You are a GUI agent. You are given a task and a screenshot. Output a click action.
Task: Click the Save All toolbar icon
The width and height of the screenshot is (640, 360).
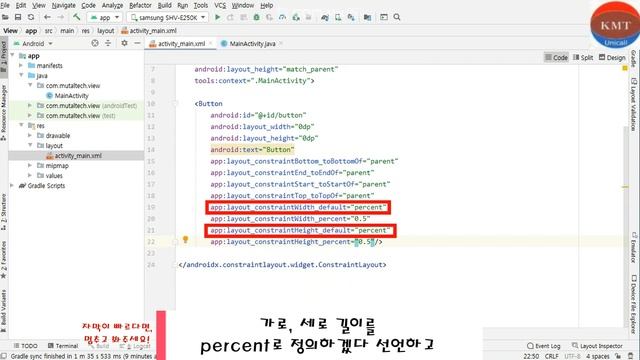[x=18, y=17]
